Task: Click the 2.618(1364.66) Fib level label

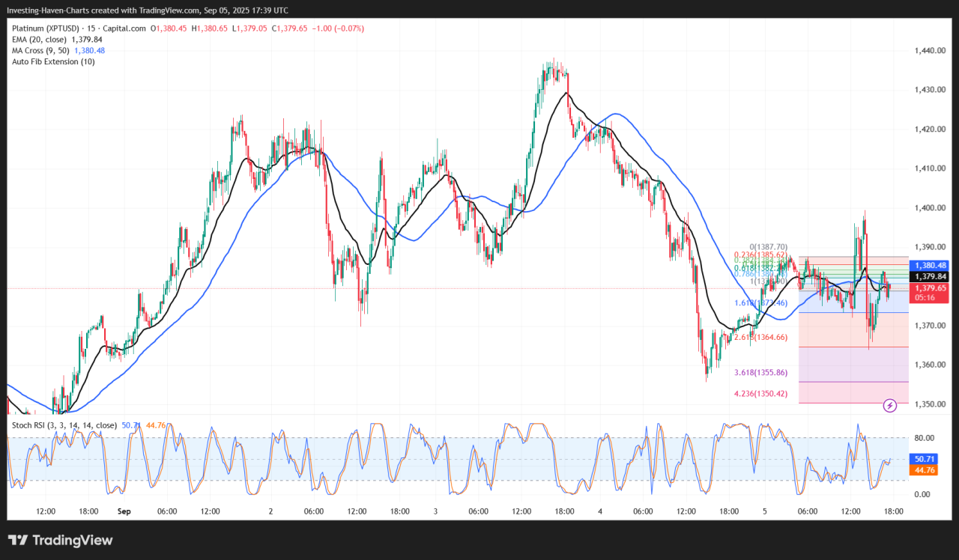Action: coord(762,337)
